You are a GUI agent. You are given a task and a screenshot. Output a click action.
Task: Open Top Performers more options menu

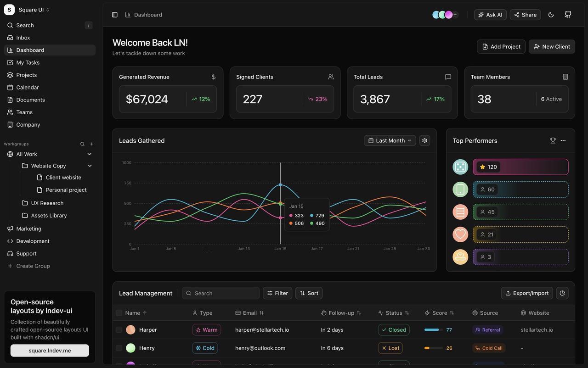[563, 140]
